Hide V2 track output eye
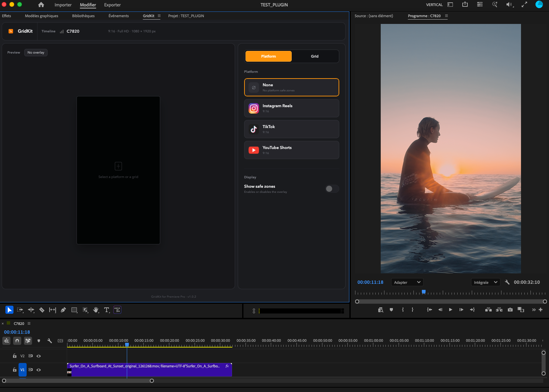The image size is (549, 392). coord(39,356)
